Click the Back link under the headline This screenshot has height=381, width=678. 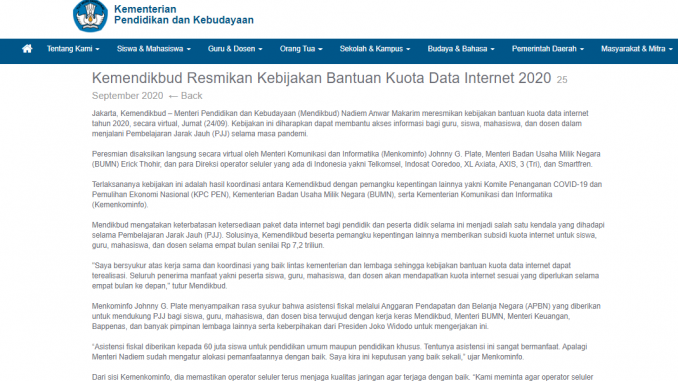pyautogui.click(x=185, y=96)
